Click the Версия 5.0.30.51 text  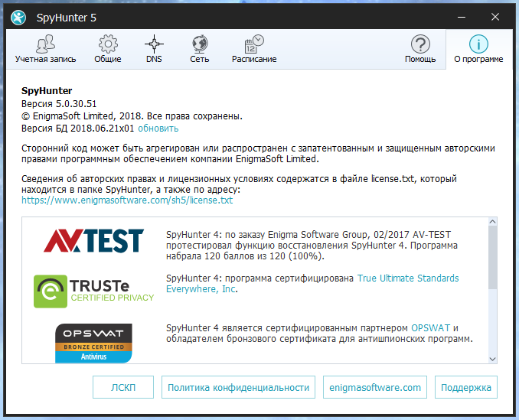click(x=59, y=104)
